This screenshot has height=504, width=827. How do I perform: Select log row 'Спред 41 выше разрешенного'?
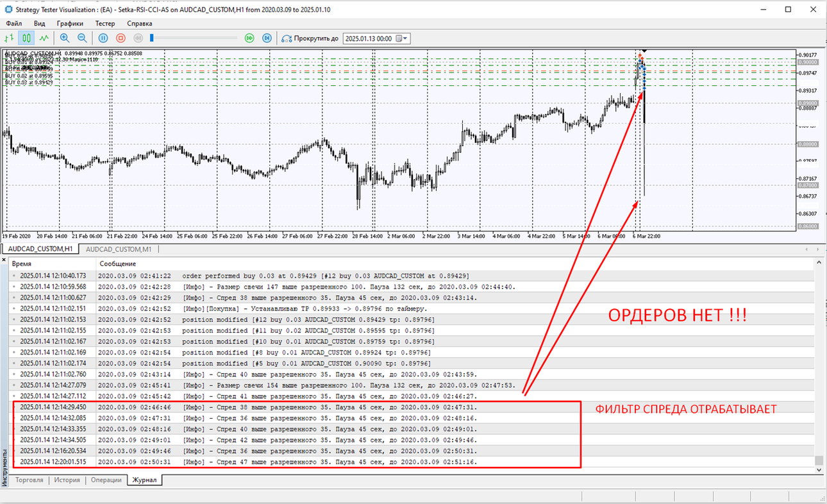(412, 396)
